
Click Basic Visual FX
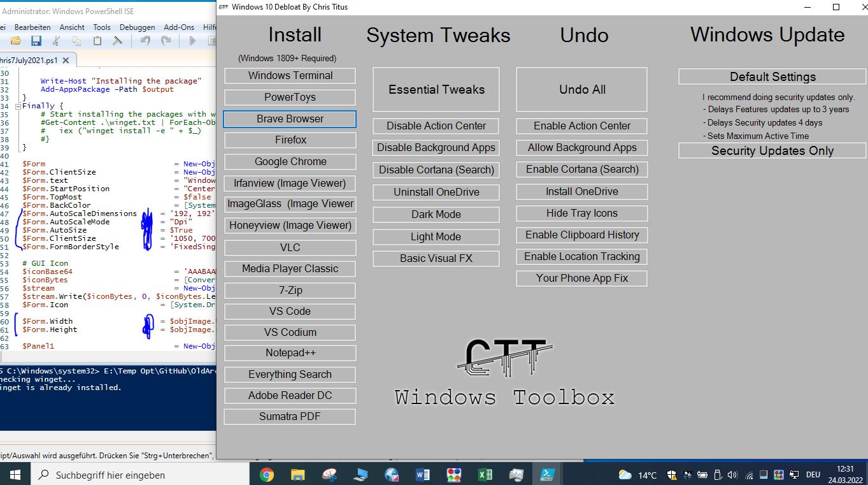[436, 259]
